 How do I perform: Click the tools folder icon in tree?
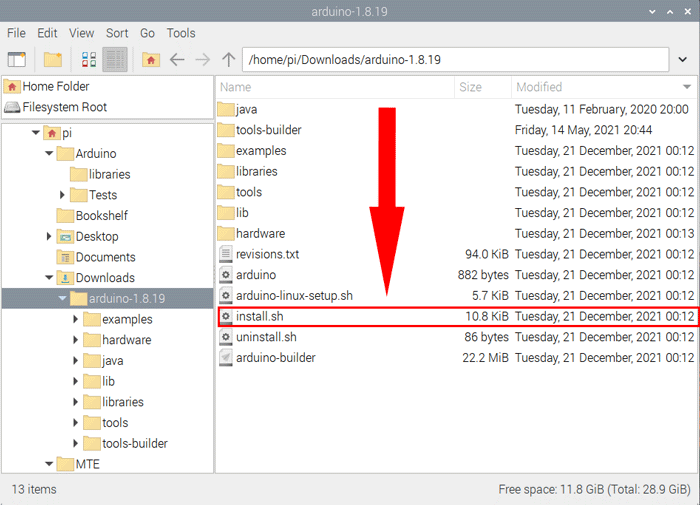tap(92, 422)
